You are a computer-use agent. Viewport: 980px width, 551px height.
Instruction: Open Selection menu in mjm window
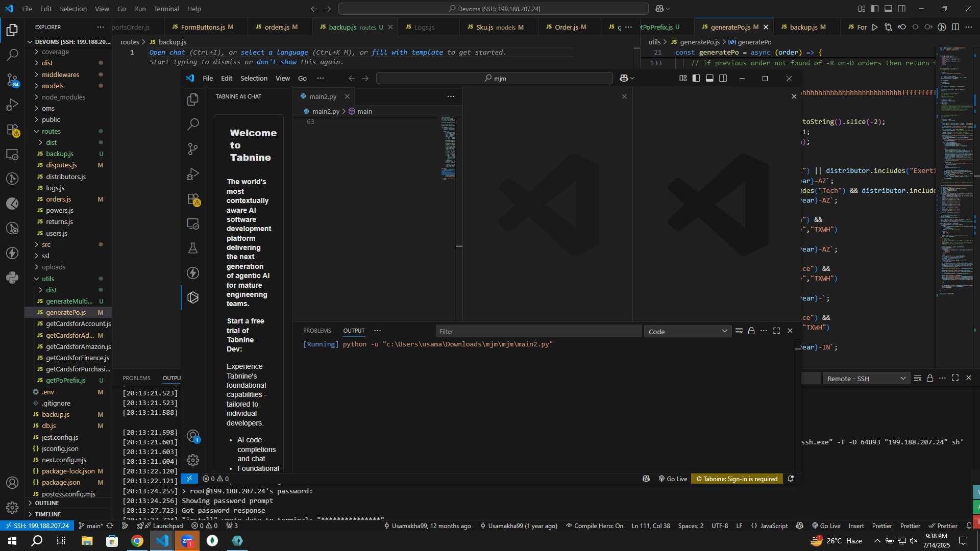pos(254,78)
